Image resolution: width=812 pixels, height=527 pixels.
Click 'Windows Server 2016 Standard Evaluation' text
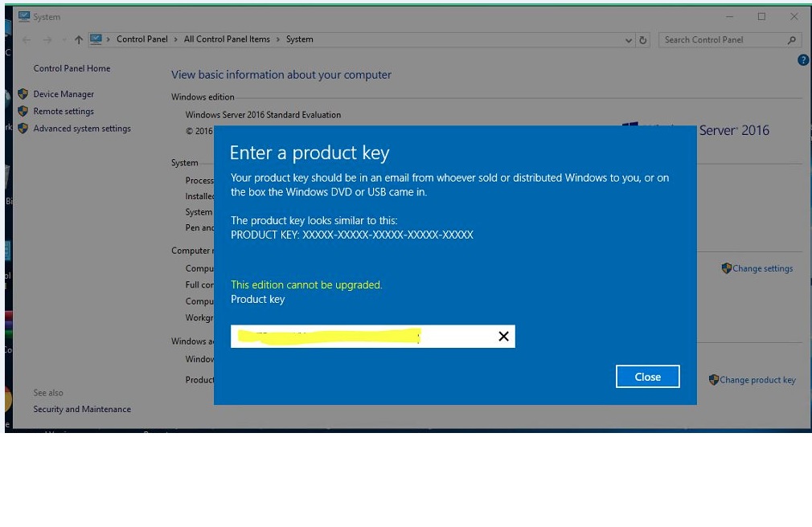click(263, 115)
